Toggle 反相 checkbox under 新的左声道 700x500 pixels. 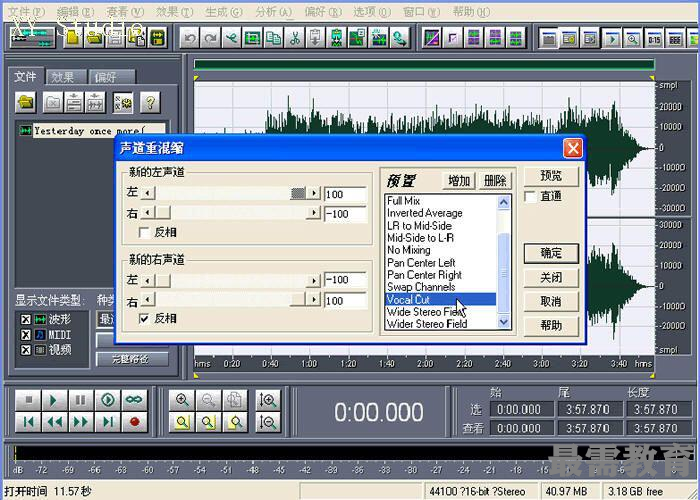[144, 232]
